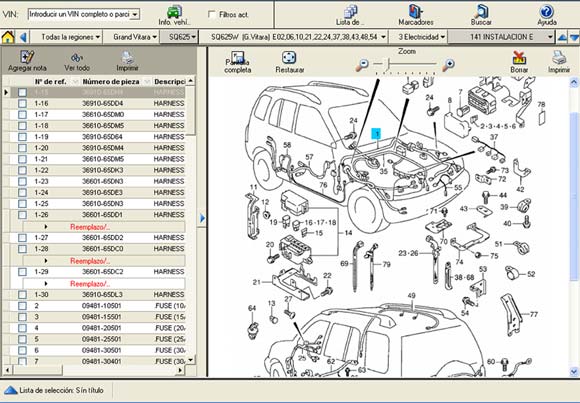The image size is (580, 403).
Task: Open the Marcadores bookmarks icon
Action: (x=415, y=12)
